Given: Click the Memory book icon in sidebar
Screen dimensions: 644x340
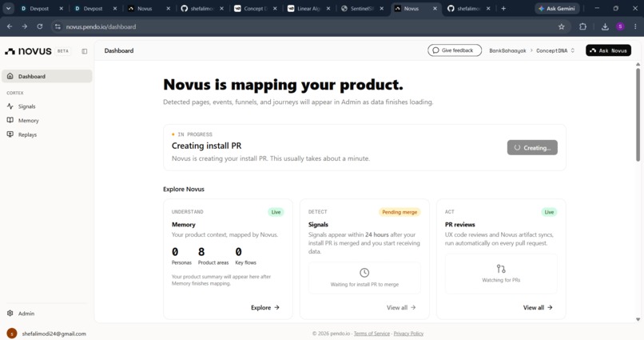Looking at the screenshot, I should coord(10,120).
